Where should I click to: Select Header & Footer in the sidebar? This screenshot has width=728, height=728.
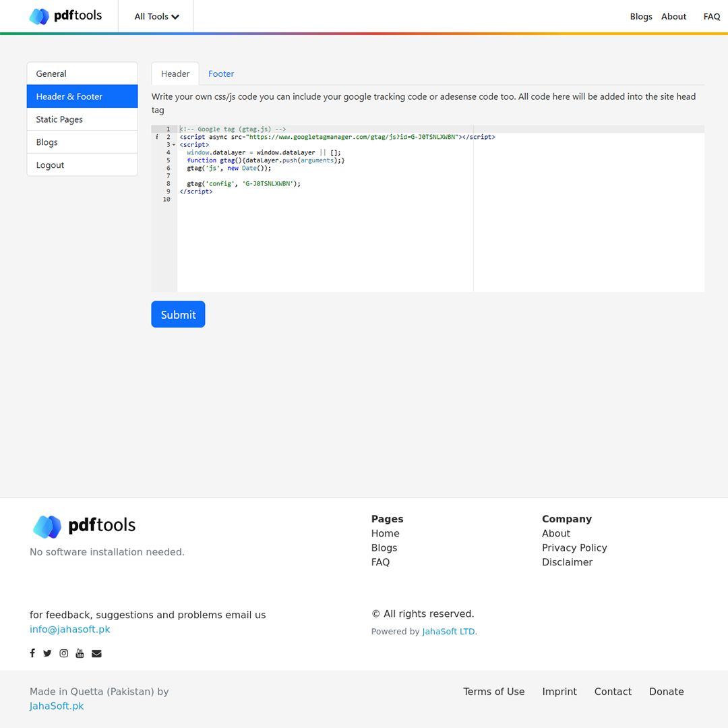pyautogui.click(x=82, y=96)
